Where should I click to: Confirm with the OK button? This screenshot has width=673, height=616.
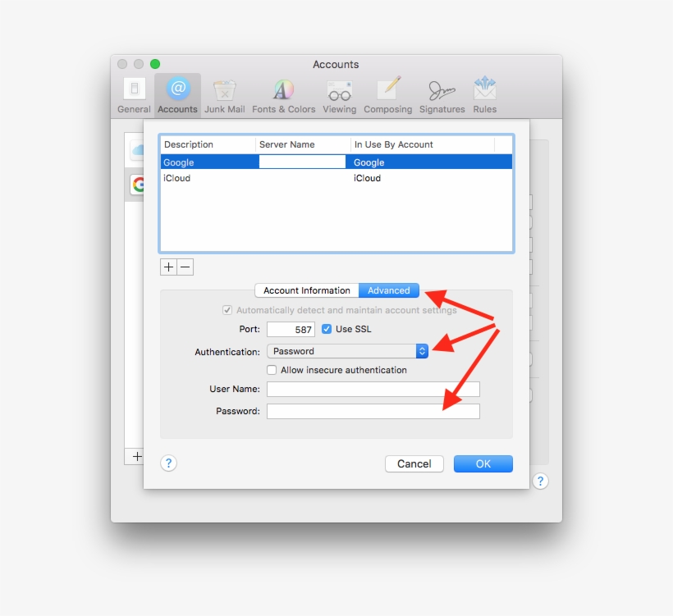point(483,463)
